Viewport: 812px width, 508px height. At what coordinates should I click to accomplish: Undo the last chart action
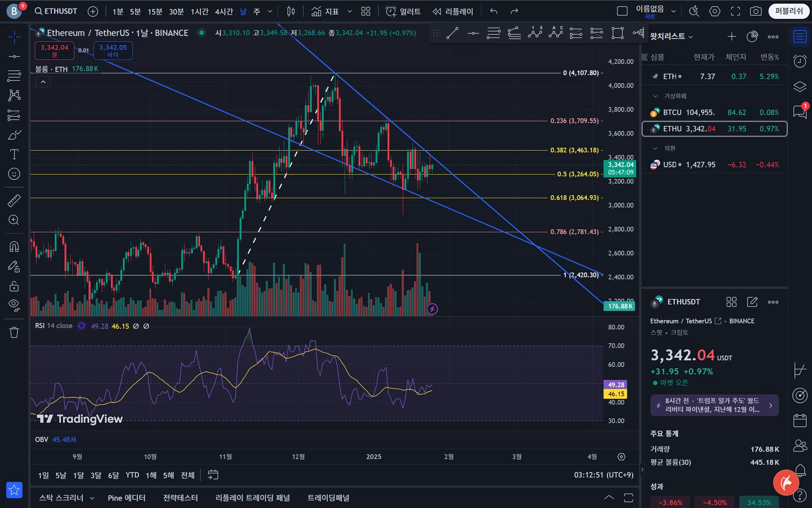(494, 11)
